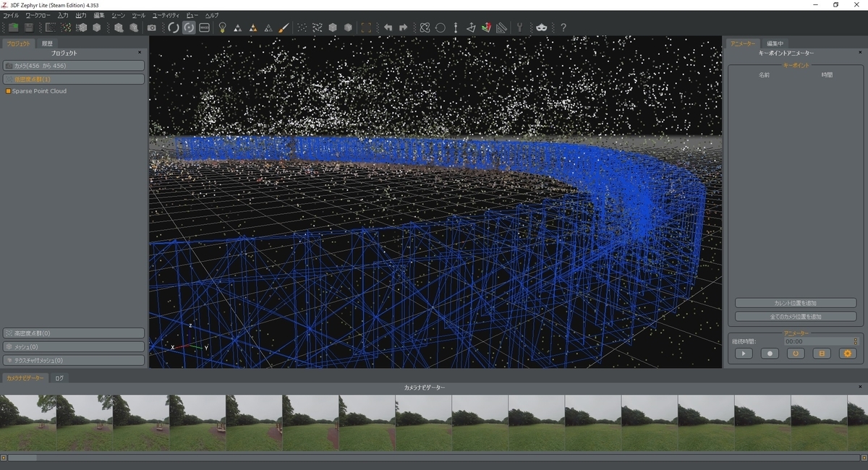Open the ヘルプ menu
868x470 pixels.
211,15
